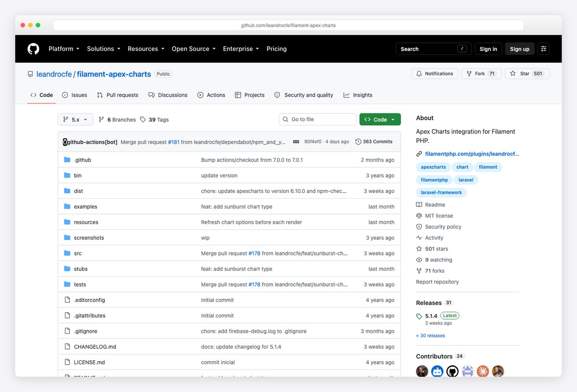Open the Security and quality tab
This screenshot has height=392, width=577.
[303, 95]
